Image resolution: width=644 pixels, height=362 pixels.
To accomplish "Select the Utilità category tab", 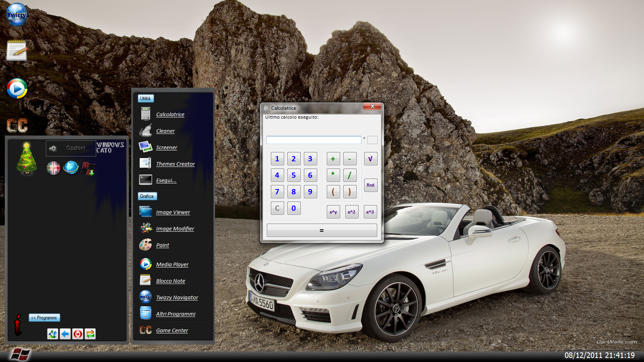I will click(x=145, y=99).
